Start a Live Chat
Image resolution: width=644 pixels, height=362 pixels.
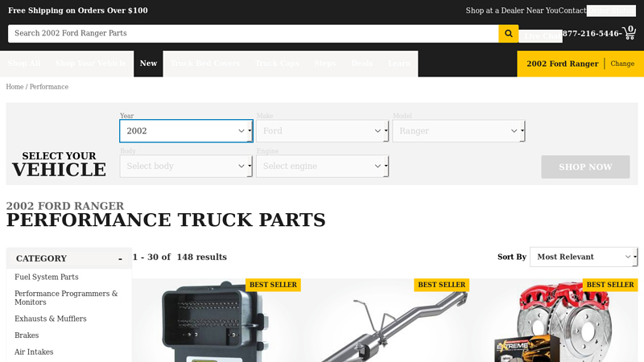(540, 36)
